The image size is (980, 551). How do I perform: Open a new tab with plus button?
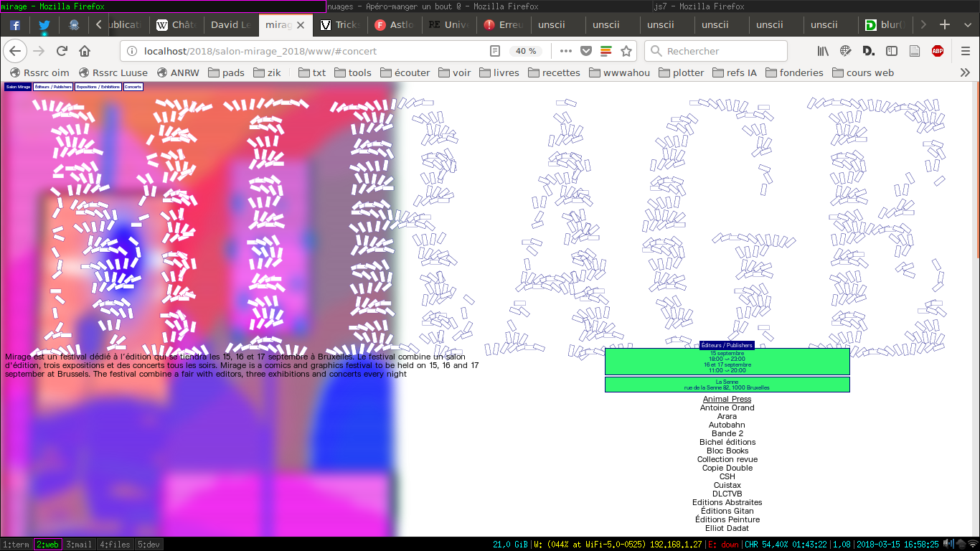click(x=945, y=24)
